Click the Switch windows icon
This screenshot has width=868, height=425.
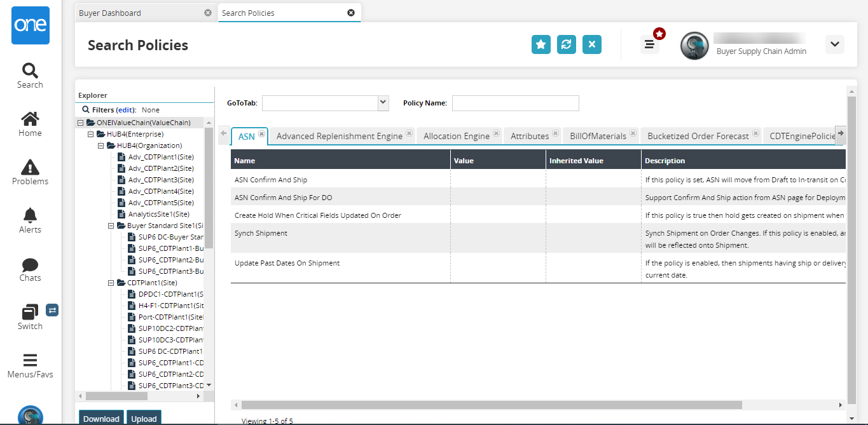click(x=30, y=313)
